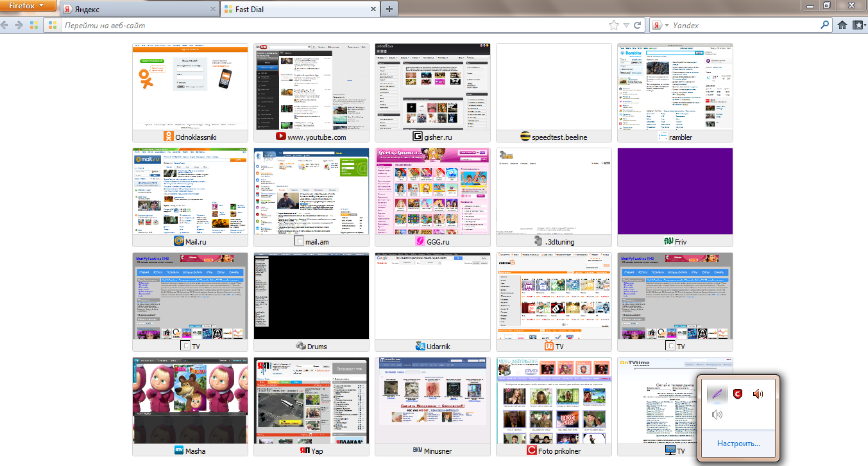The height and width of the screenshot is (466, 868).
Task: Click the orange speaker tray icon
Action: (x=758, y=394)
